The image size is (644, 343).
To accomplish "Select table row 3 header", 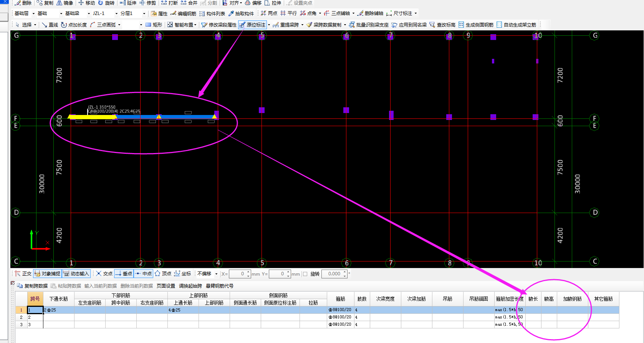I will [x=21, y=325].
